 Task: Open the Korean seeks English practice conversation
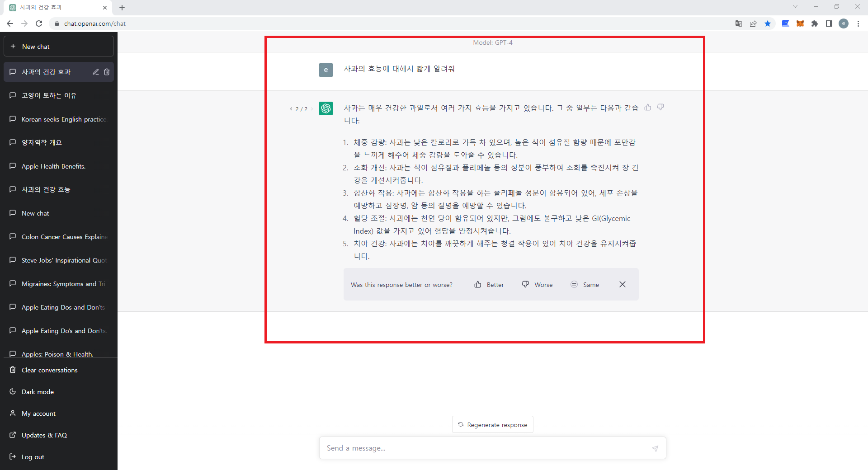(x=59, y=119)
